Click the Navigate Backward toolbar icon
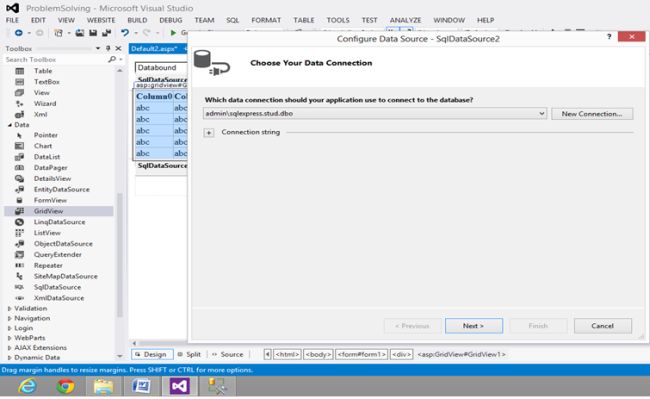The image size is (650, 399). click(x=19, y=33)
